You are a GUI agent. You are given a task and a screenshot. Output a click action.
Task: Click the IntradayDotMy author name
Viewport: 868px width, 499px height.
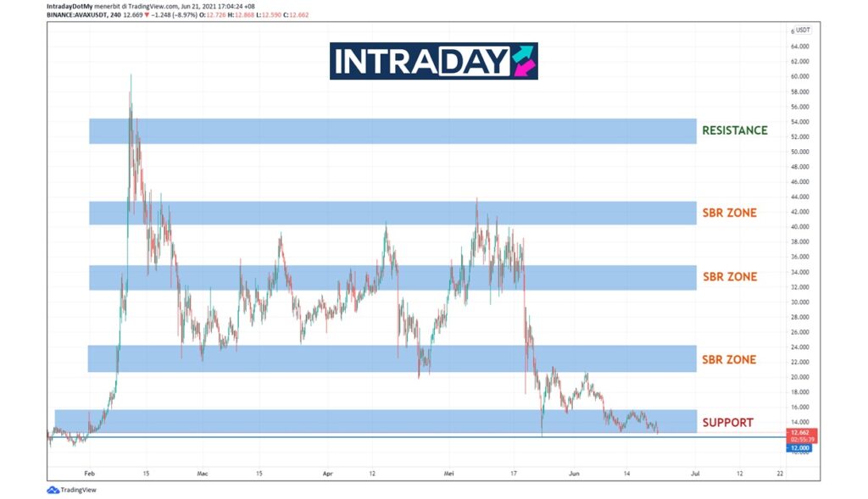[x=70, y=5]
